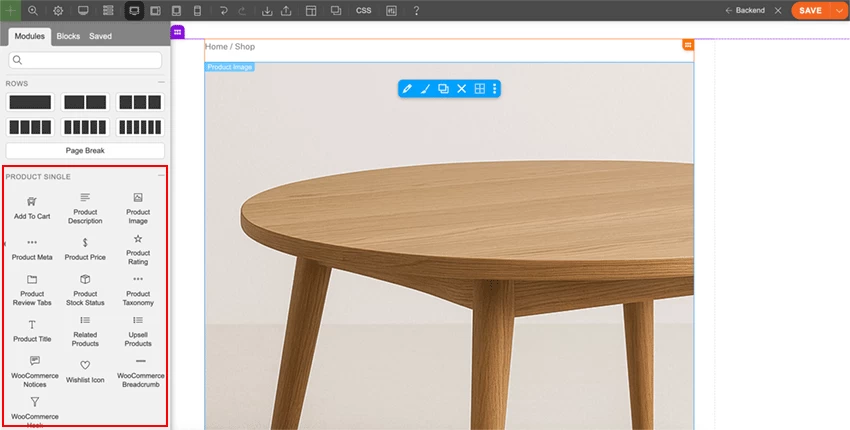Edit the Product Image module with pencil
Viewport: 850px width, 430px height.
pyautogui.click(x=407, y=89)
